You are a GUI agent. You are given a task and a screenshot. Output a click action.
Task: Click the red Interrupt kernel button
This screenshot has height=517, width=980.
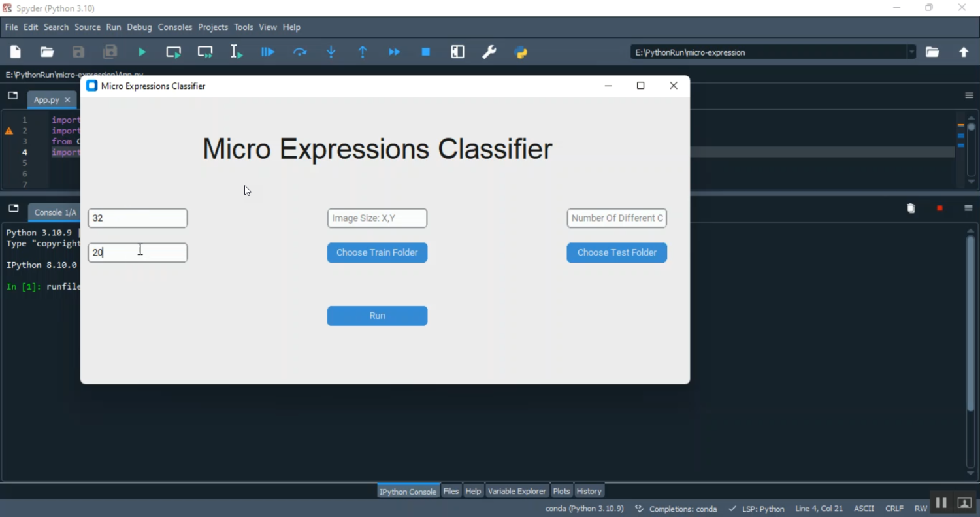939,208
